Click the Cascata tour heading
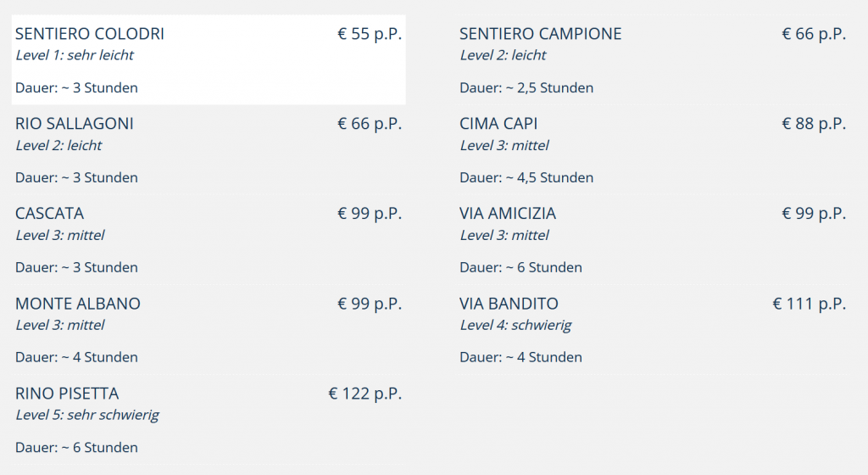This screenshot has width=868, height=475. click(x=50, y=214)
